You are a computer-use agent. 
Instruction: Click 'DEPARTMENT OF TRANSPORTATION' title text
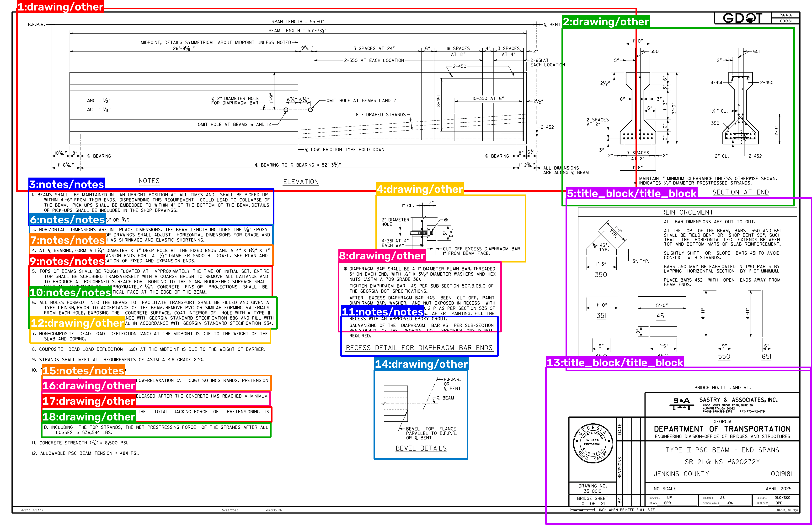pyautogui.click(x=722, y=429)
